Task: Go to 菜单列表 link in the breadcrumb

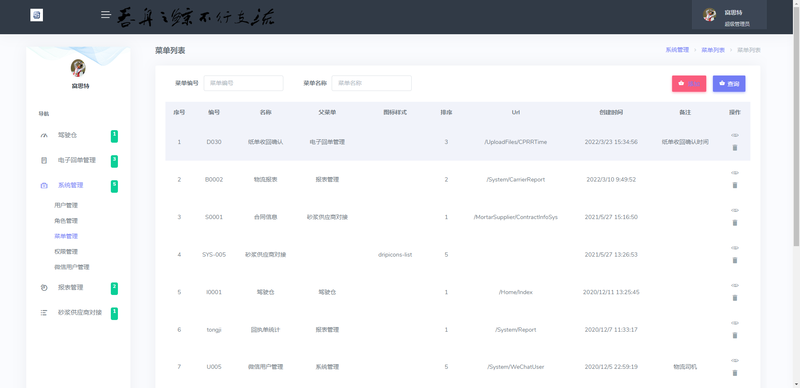Action: [713, 50]
